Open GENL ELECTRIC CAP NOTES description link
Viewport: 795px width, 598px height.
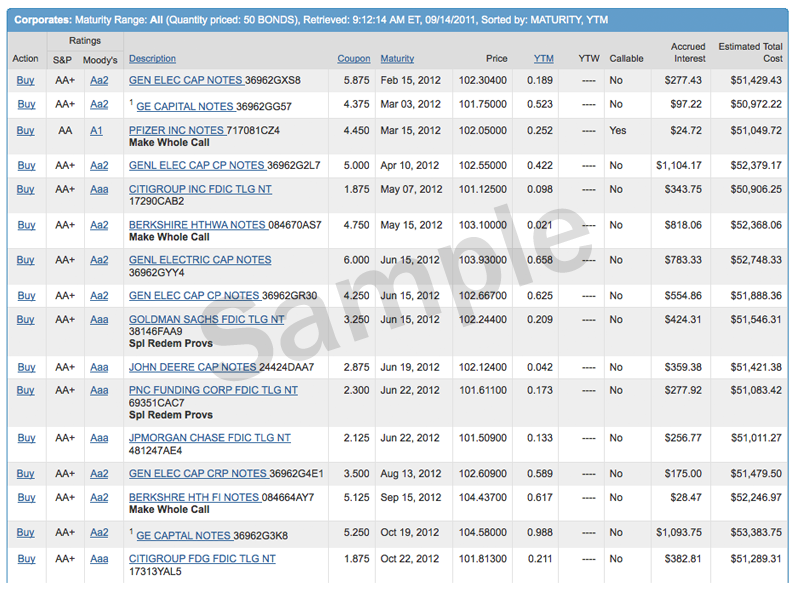click(x=200, y=260)
